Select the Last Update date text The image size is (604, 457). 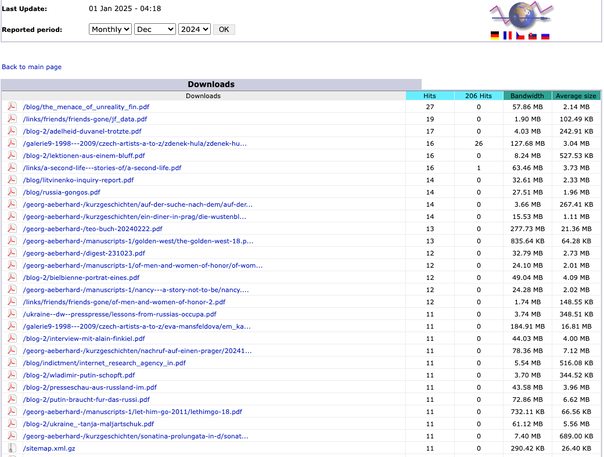pos(125,8)
